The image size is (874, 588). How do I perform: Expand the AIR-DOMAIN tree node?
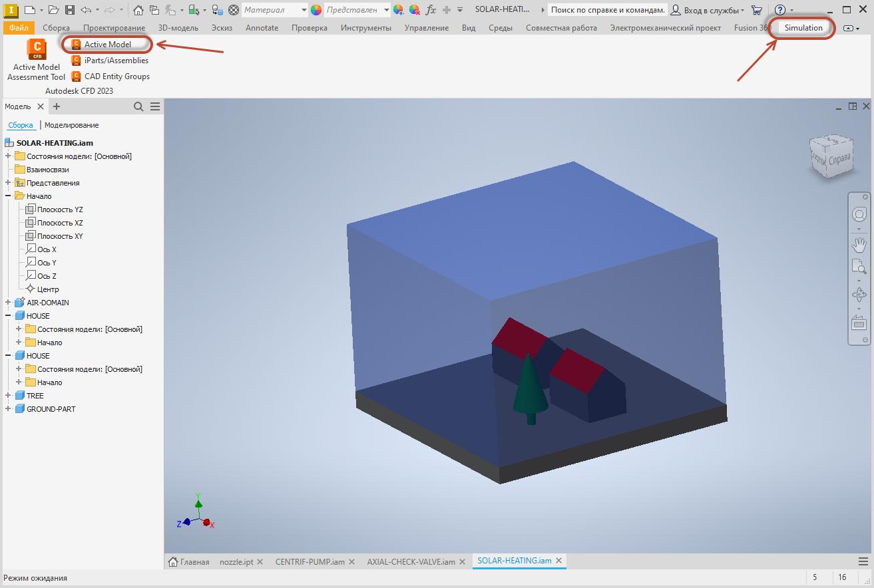[x=8, y=303]
